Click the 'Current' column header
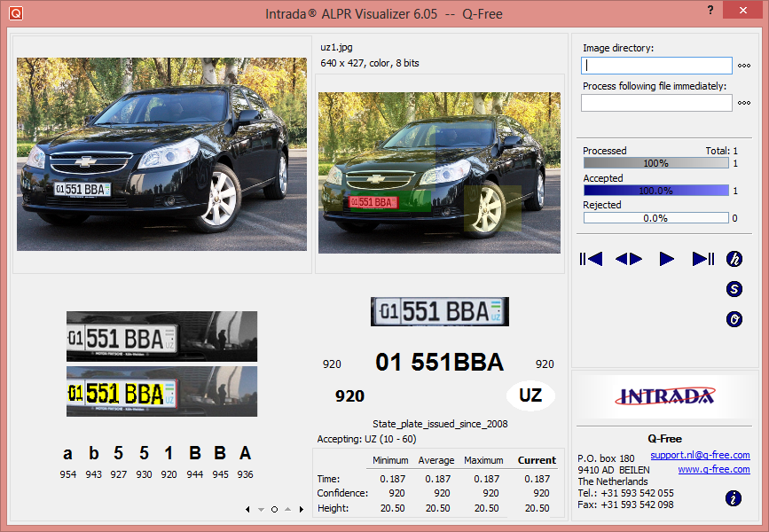 (537, 460)
